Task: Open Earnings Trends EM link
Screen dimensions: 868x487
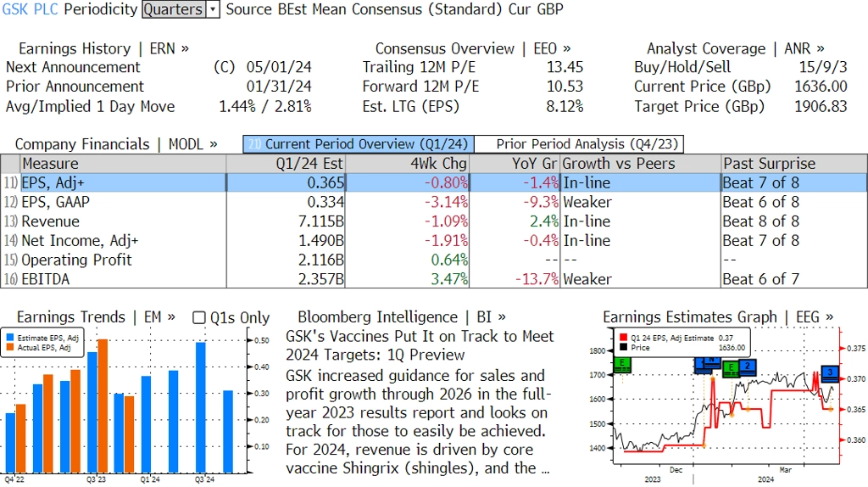Action: (x=96, y=317)
